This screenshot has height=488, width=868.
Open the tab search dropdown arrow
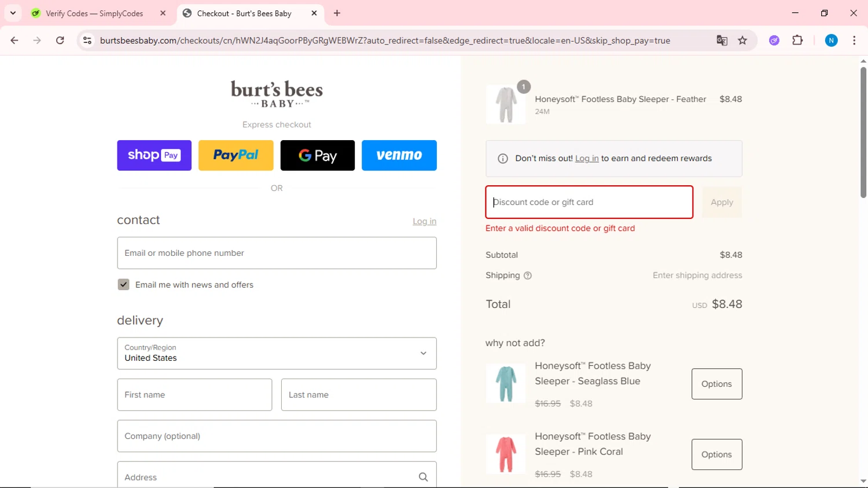13,13
